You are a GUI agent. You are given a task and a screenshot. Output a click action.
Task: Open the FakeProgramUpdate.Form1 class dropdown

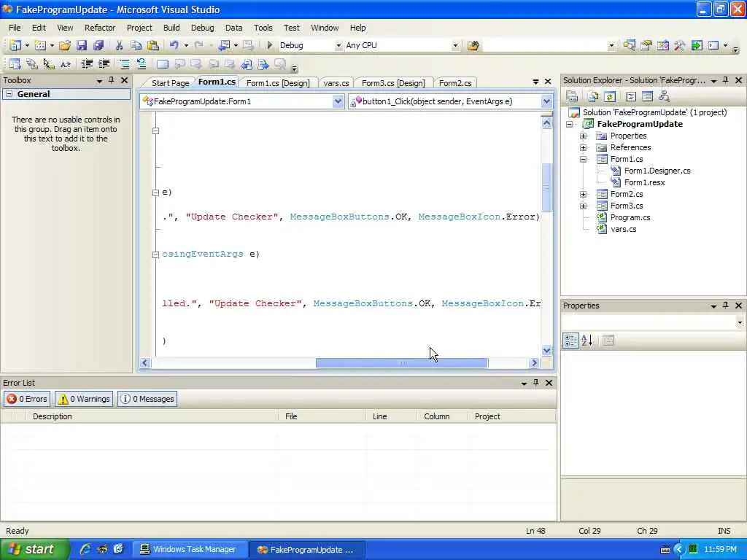click(x=338, y=101)
